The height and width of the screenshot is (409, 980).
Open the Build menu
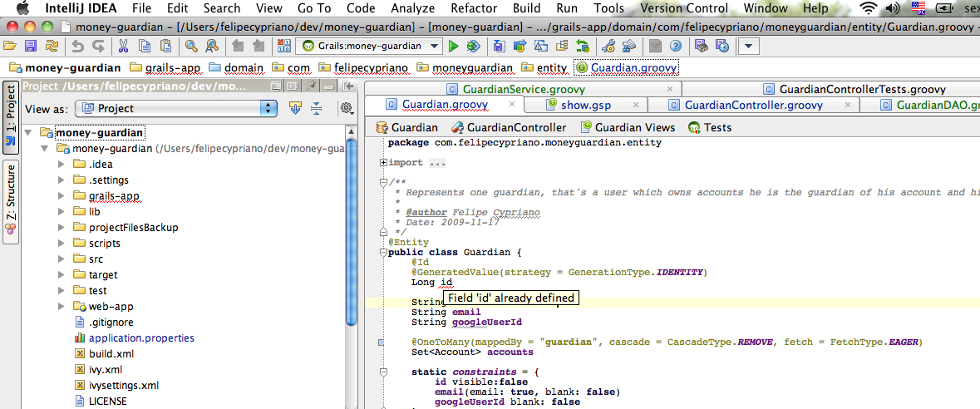click(x=527, y=8)
